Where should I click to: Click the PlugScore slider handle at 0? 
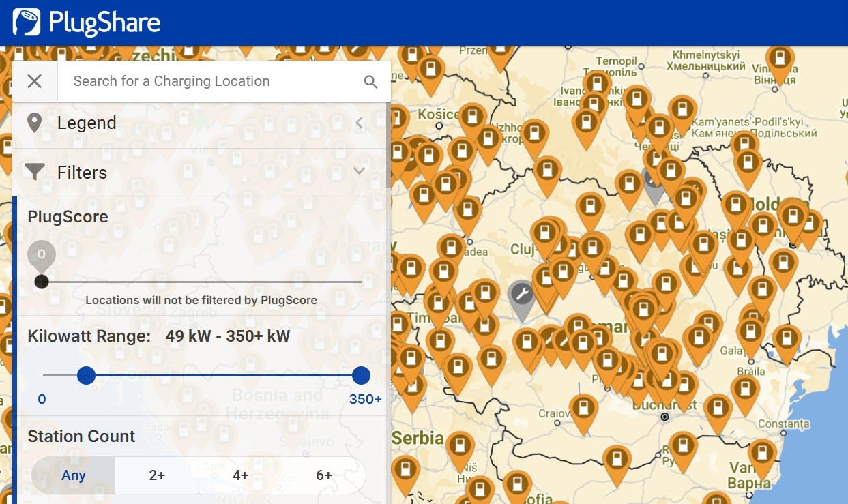pyautogui.click(x=42, y=282)
